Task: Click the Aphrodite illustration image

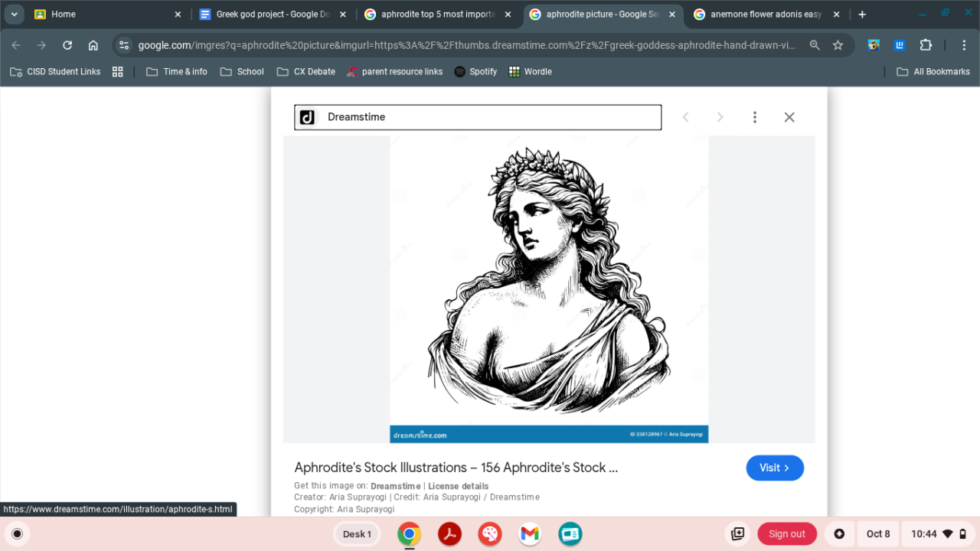Action: pyautogui.click(x=549, y=289)
